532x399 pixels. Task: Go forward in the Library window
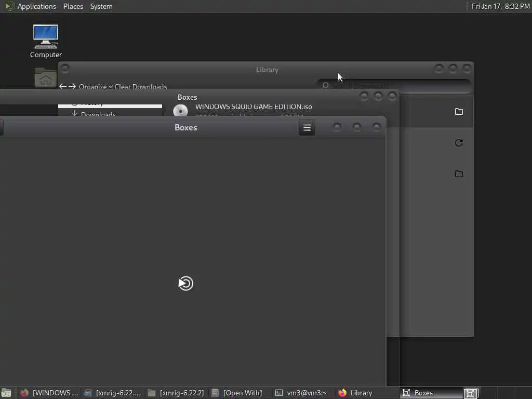point(72,87)
